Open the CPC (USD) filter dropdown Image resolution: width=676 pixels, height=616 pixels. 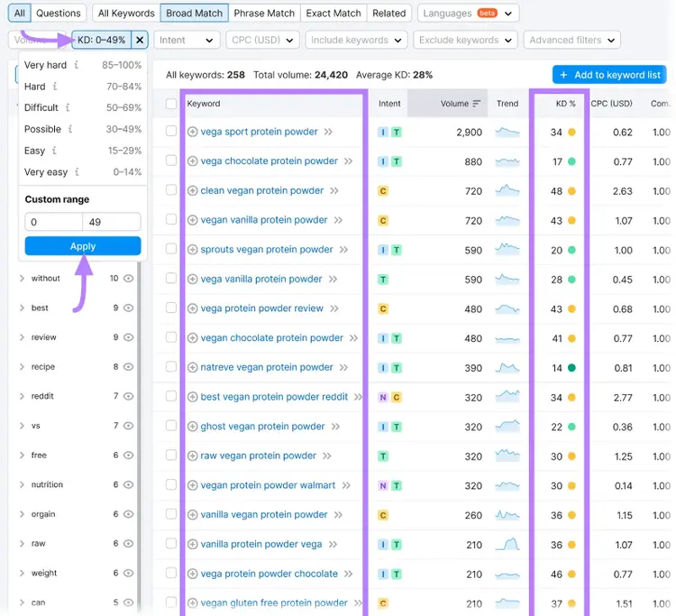pyautogui.click(x=262, y=40)
